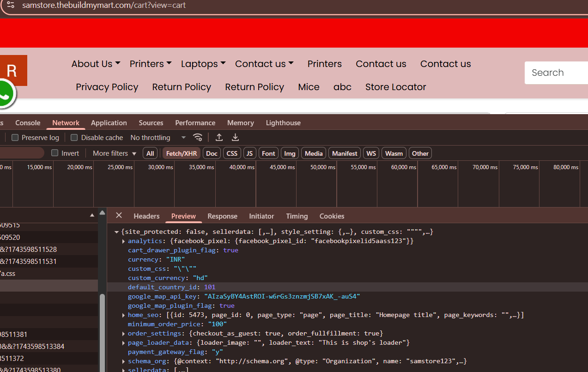Switch to the Console tab
This screenshot has height=372, width=588.
(28, 122)
